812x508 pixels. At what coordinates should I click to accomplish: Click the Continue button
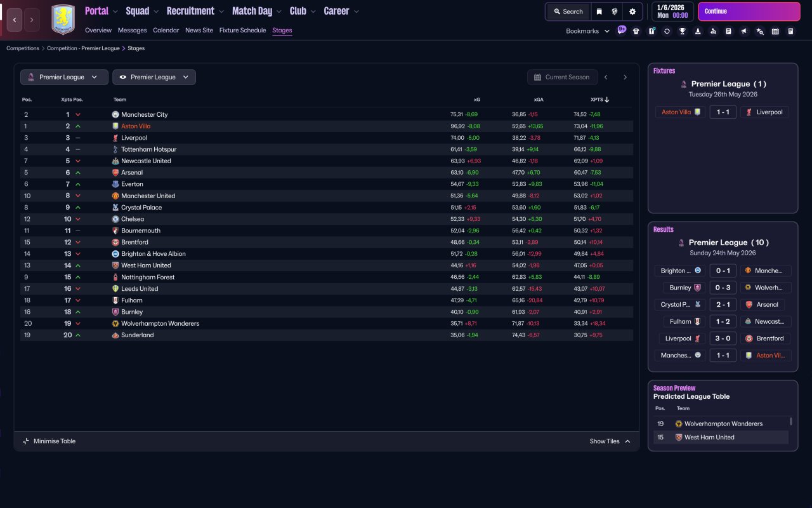tap(749, 11)
